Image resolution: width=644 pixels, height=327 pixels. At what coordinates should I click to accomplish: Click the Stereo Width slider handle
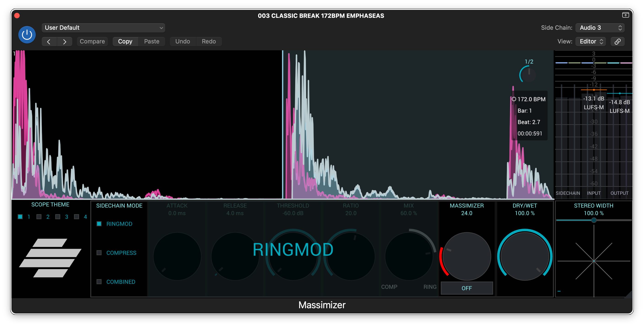(593, 220)
